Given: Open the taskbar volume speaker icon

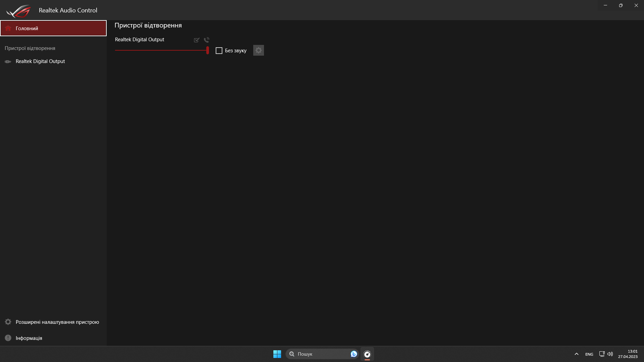Looking at the screenshot, I should [610, 354].
